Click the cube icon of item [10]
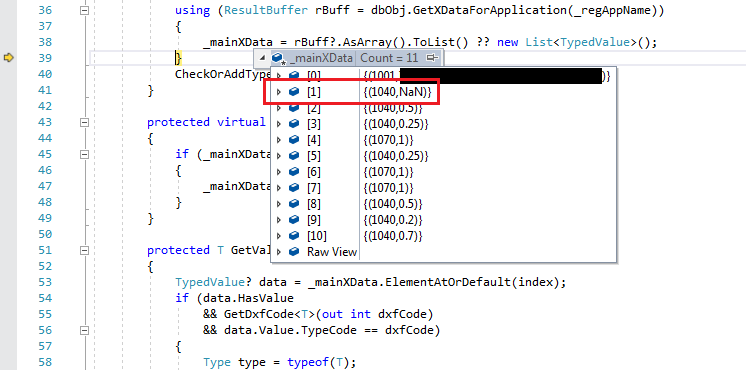 [294, 236]
